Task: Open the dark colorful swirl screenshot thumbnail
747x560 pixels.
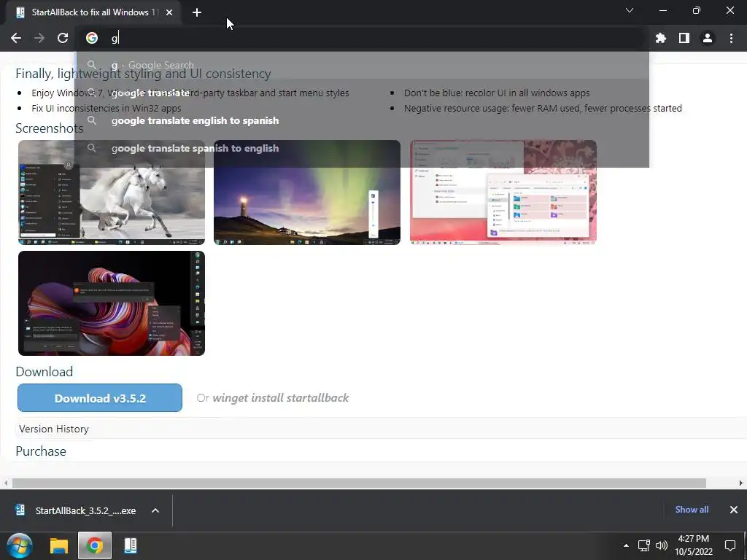Action: pyautogui.click(x=112, y=303)
